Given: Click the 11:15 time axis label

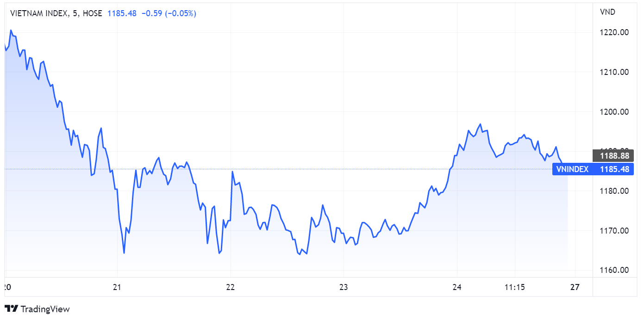Looking at the screenshot, I should pos(515,287).
